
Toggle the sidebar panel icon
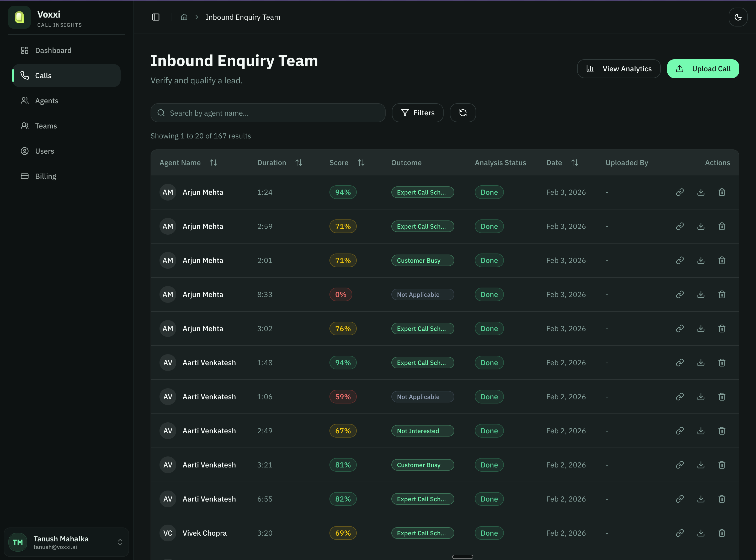(x=156, y=17)
